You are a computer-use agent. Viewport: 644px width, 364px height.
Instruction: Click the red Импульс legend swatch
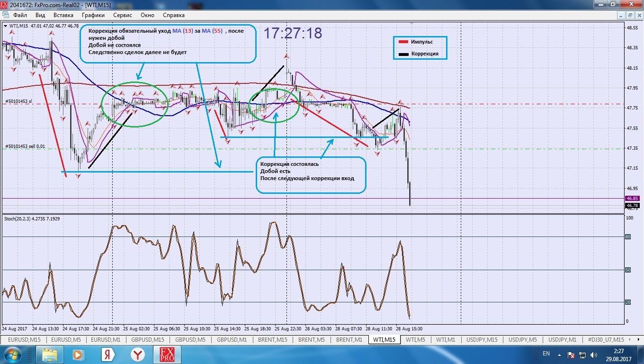pyautogui.click(x=403, y=42)
